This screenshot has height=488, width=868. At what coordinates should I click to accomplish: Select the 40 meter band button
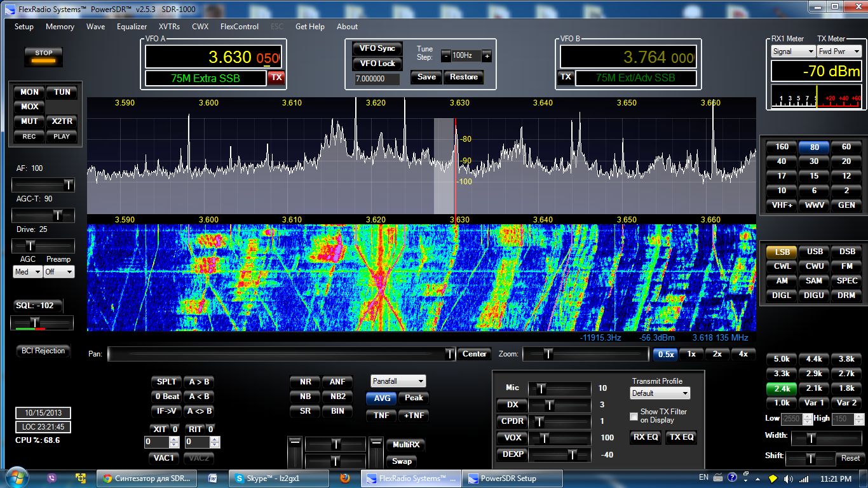click(782, 161)
